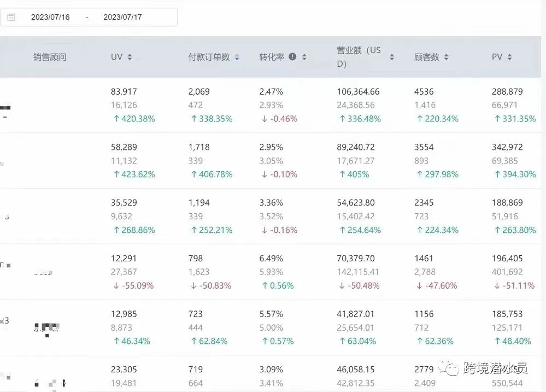Sort by UV column arrows
Screen dimensions: 546x392
(x=130, y=57)
